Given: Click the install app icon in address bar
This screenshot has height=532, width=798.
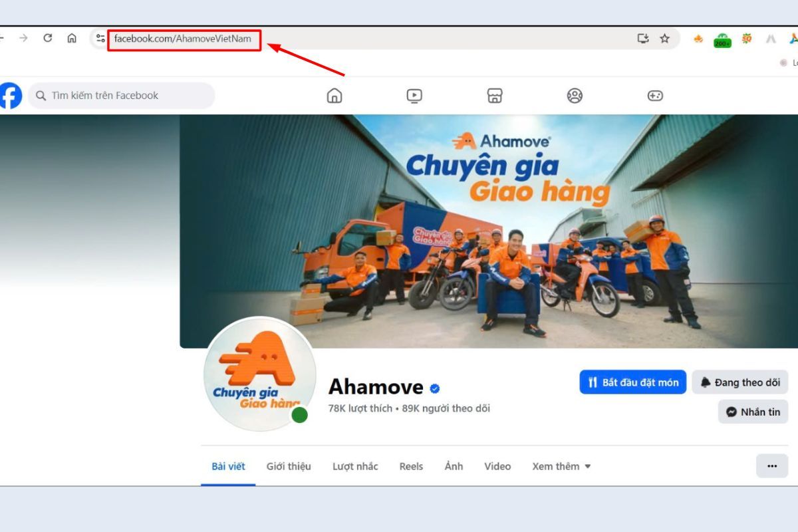Looking at the screenshot, I should click(643, 39).
